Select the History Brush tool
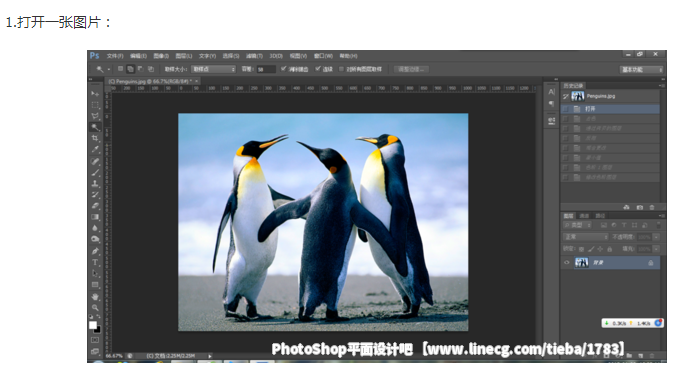 click(x=95, y=195)
